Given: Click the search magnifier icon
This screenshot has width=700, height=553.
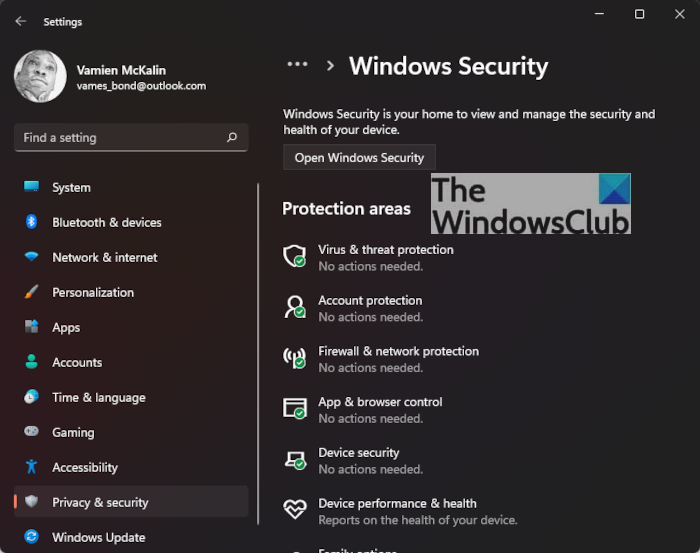Looking at the screenshot, I should coord(232,138).
